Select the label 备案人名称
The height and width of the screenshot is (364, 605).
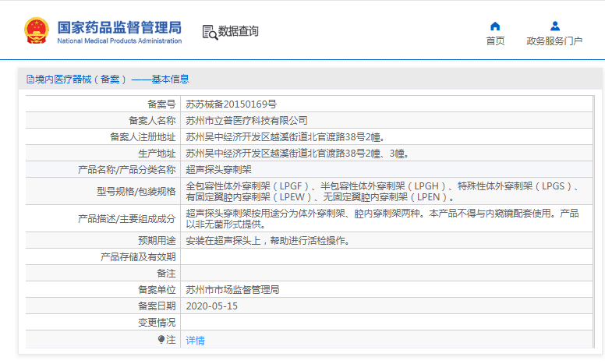click(152, 121)
